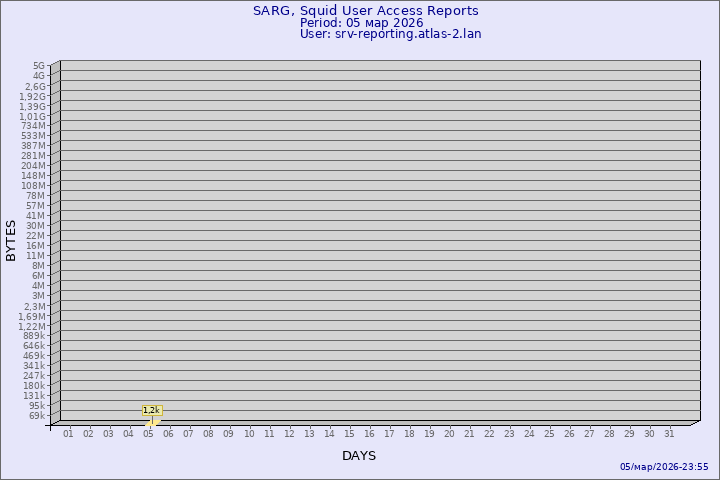This screenshot has width=720, height=480.
Task: Click the 108M tick on the y-axis
Action: tap(34, 186)
